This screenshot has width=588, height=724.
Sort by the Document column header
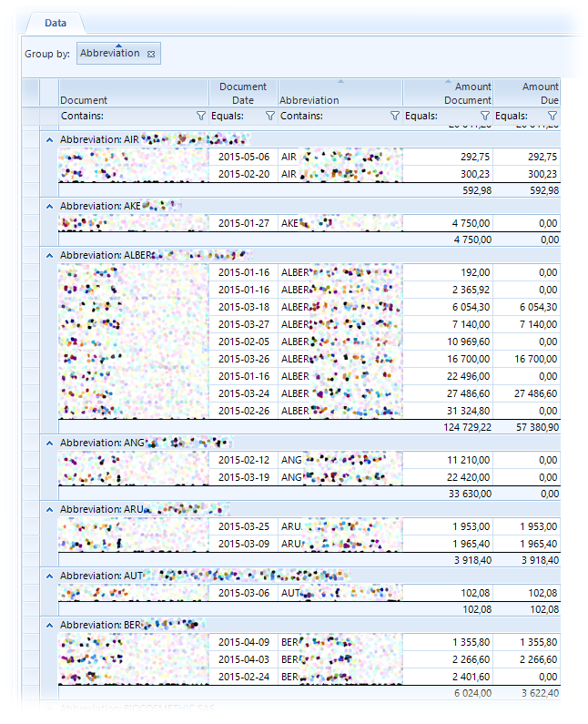click(x=134, y=93)
